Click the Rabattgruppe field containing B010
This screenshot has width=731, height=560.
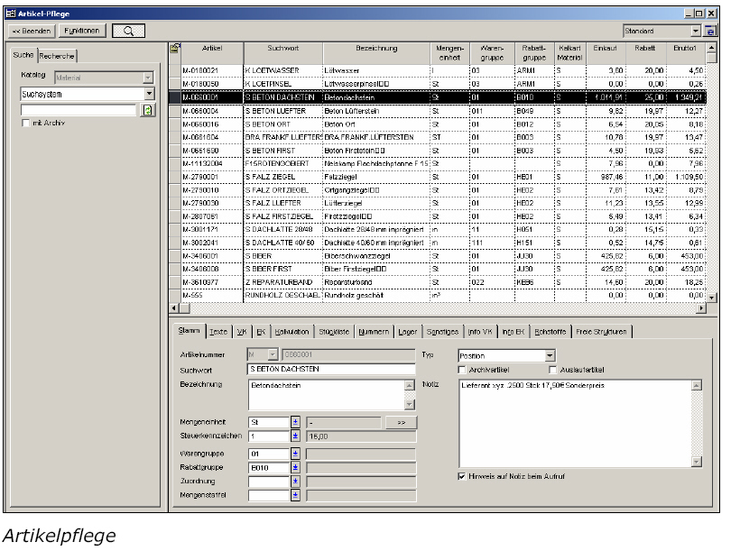coord(269,468)
